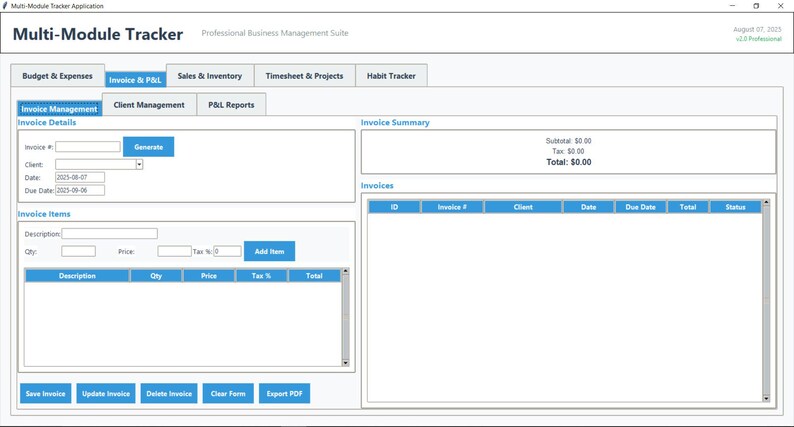Click the v2.0 Professional version label
The image size is (794, 427).
click(759, 38)
